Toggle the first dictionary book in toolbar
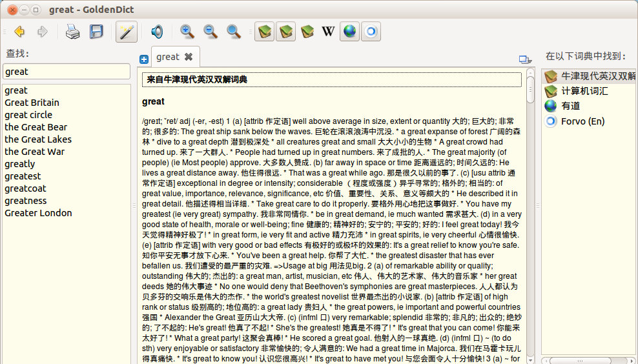 (x=265, y=32)
